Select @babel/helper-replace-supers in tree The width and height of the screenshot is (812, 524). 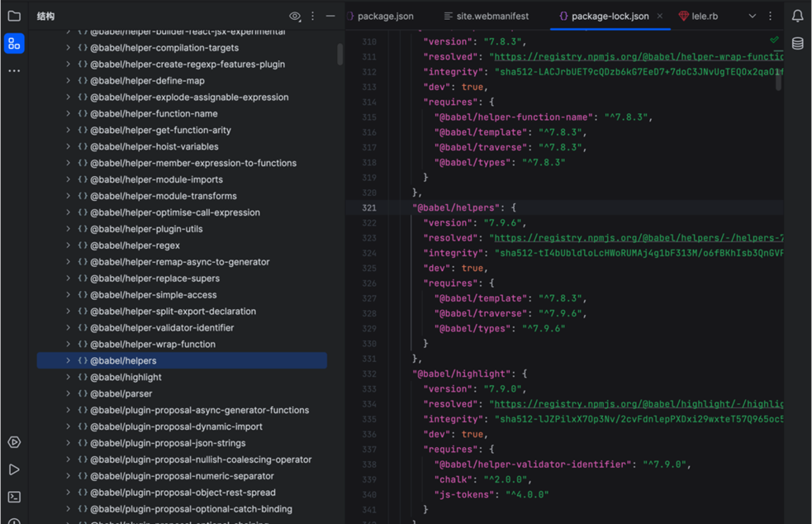point(154,279)
